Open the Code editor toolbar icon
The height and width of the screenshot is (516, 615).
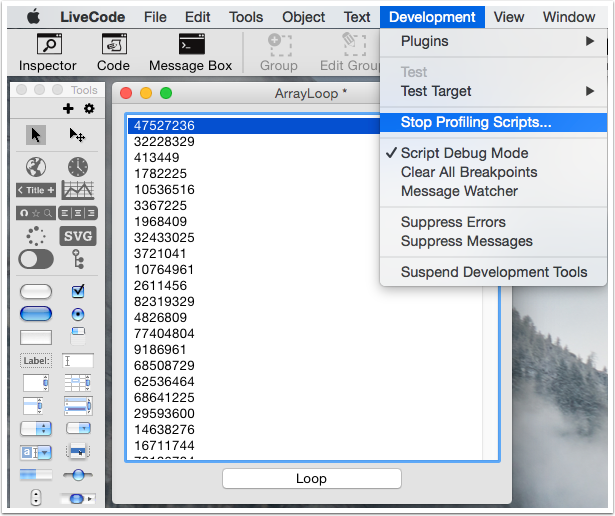[x=113, y=53]
